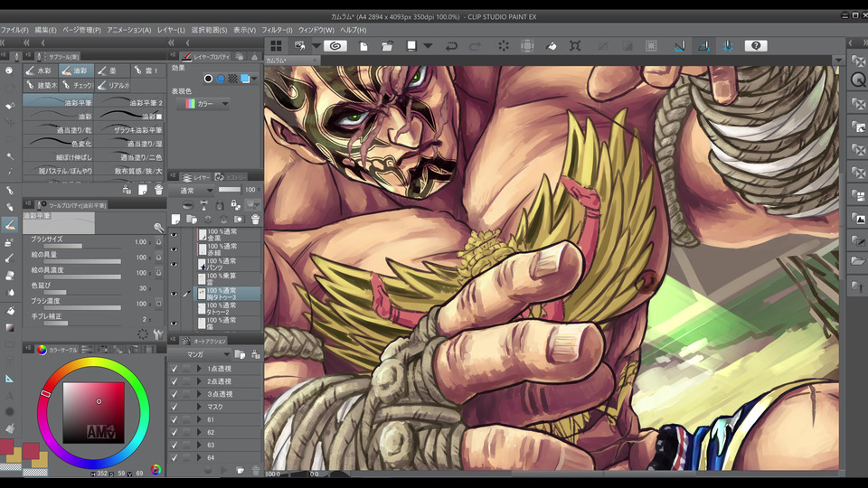The width and height of the screenshot is (868, 488).
Task: Create layer mask icon
Action: click(x=239, y=219)
